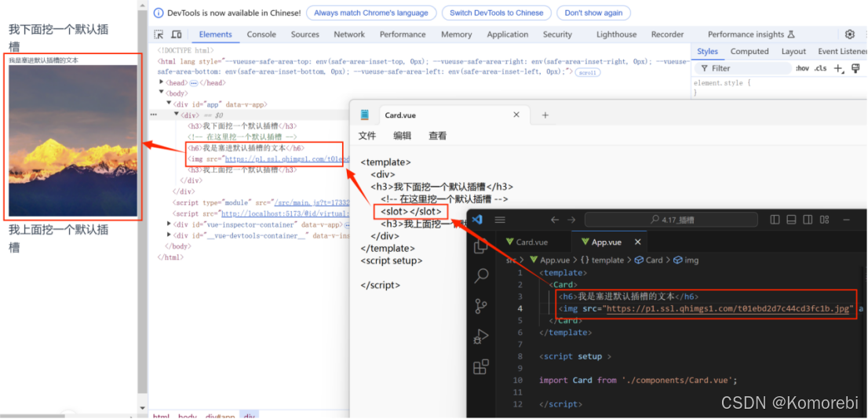Click the mountain sunset image on the page

tap(73, 140)
